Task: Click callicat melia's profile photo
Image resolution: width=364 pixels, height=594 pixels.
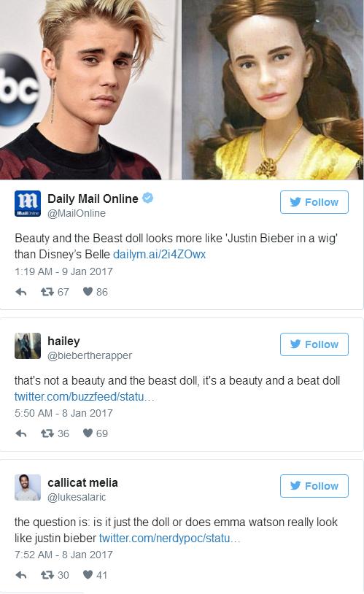Action: (x=28, y=487)
